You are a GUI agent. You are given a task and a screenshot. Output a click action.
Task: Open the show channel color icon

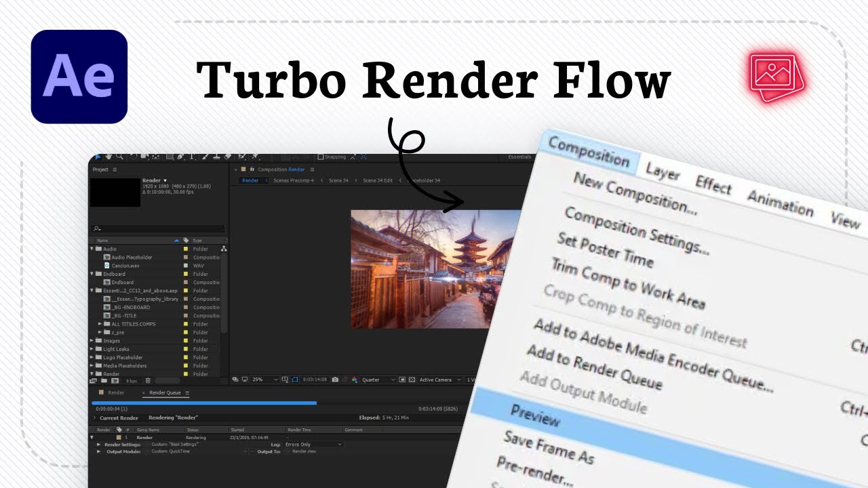point(354,380)
